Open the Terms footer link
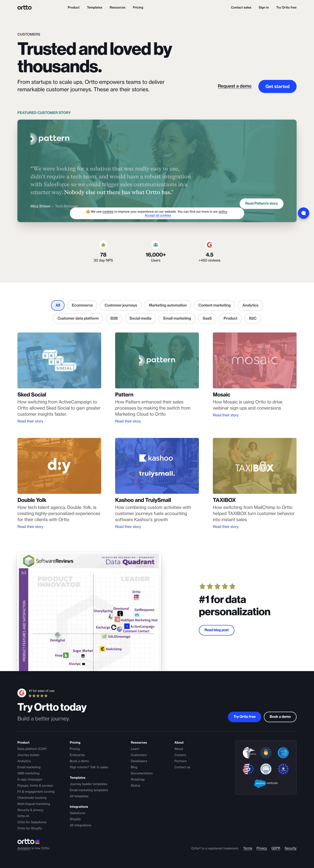 (248, 848)
